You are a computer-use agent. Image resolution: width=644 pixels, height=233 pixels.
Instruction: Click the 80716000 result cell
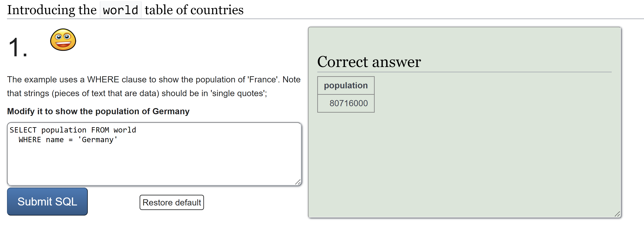(348, 103)
